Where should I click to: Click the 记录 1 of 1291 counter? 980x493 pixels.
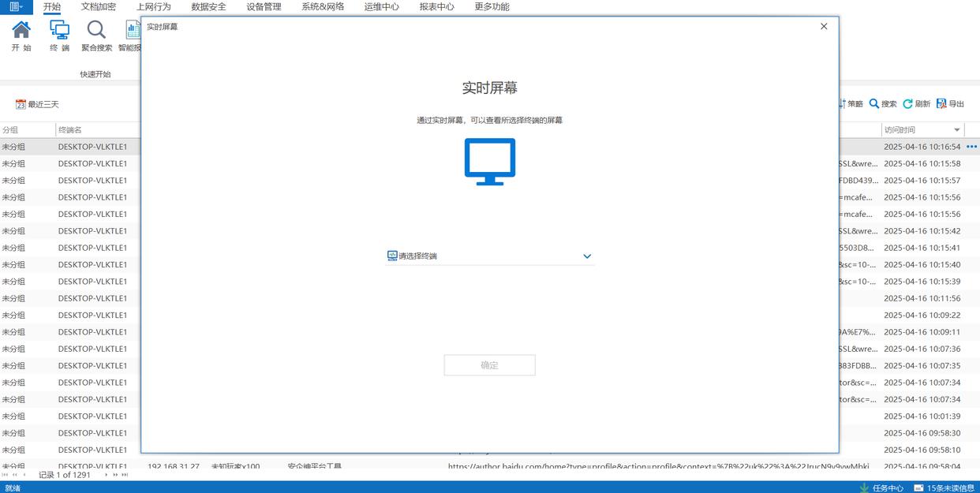(65, 475)
